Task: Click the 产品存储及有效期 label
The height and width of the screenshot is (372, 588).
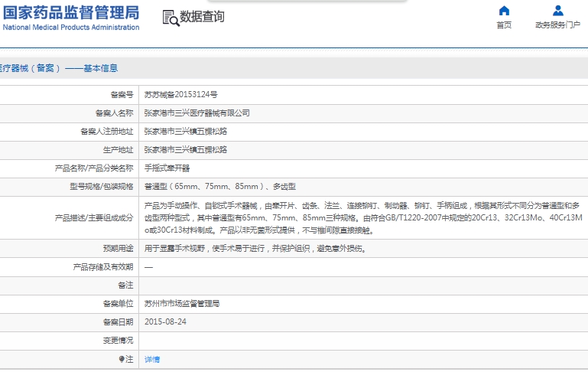Action: coord(103,267)
